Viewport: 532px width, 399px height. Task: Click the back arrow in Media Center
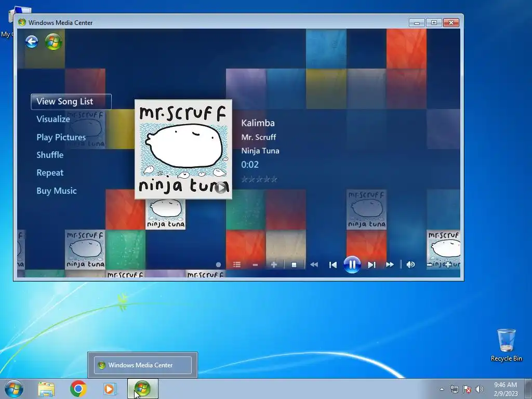point(32,42)
